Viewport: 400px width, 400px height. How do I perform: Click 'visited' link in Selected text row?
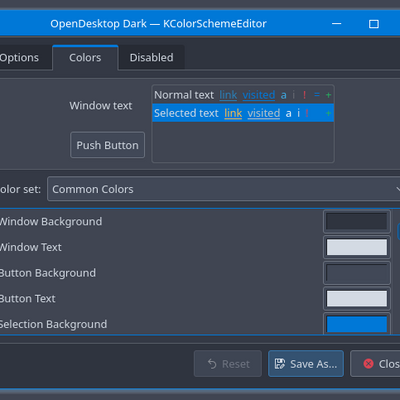pos(264,113)
